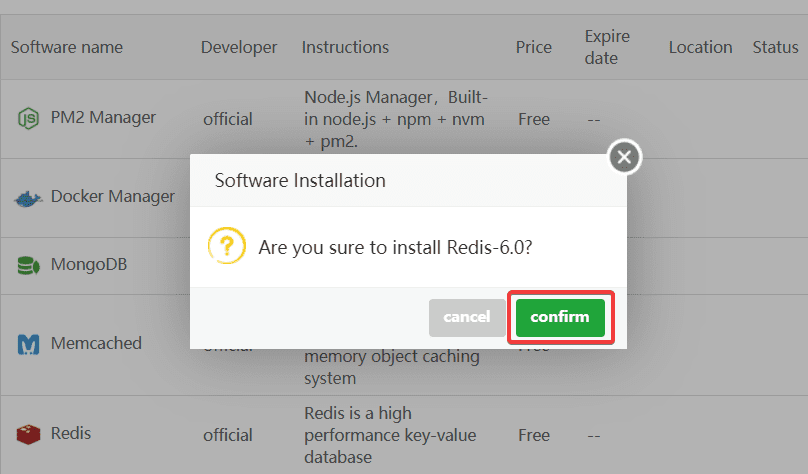Select the Memcached software name

pos(96,343)
